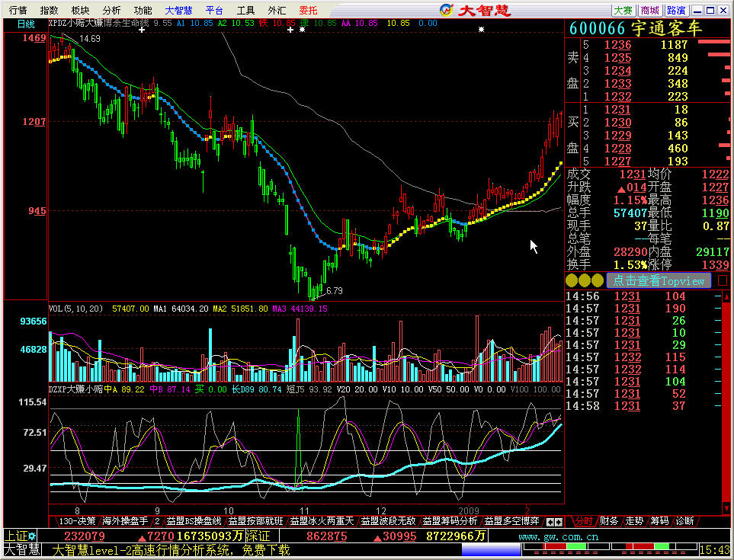Click the 点击查看Topview button
The width and height of the screenshot is (734, 560).
point(659,280)
